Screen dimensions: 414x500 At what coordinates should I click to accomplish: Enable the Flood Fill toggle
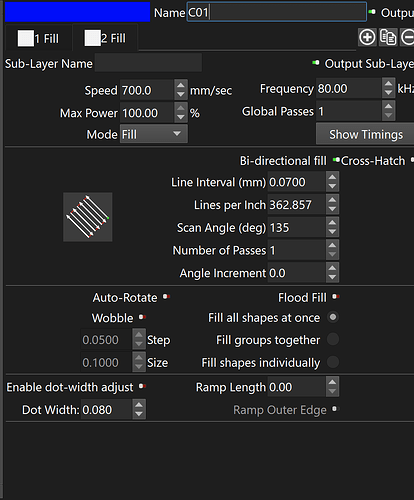pyautogui.click(x=336, y=296)
